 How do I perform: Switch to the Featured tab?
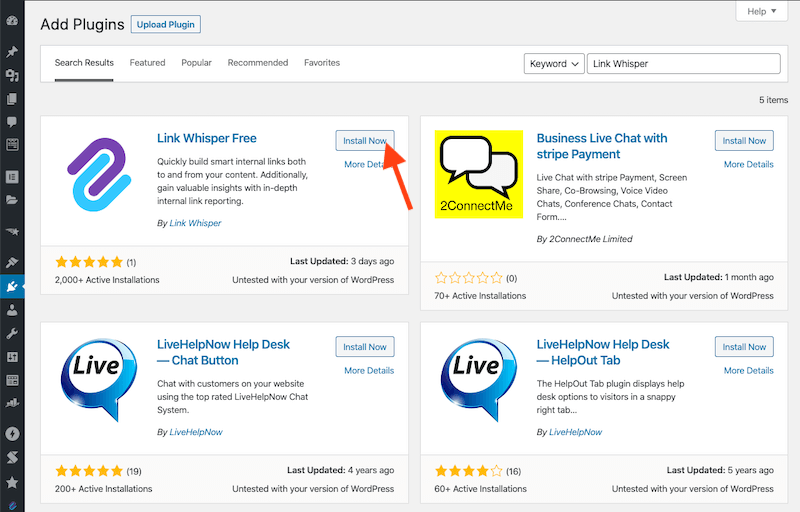pyautogui.click(x=147, y=63)
